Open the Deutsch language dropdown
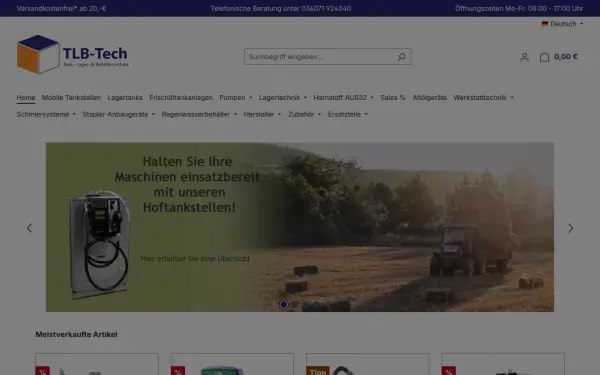This screenshot has height=375, width=600. click(x=562, y=24)
